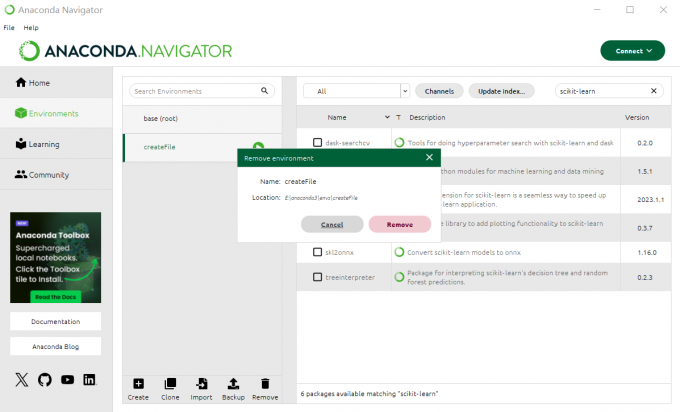Click 'Convert scikit-learn models to onnx' description
Screen dimensions: 680x412
click(464, 252)
